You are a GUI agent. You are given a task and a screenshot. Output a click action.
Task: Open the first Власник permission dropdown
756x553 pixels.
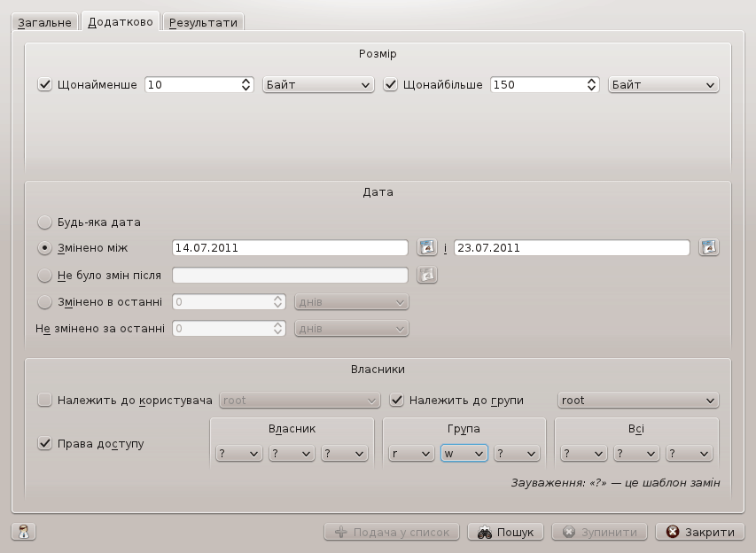[238, 454]
